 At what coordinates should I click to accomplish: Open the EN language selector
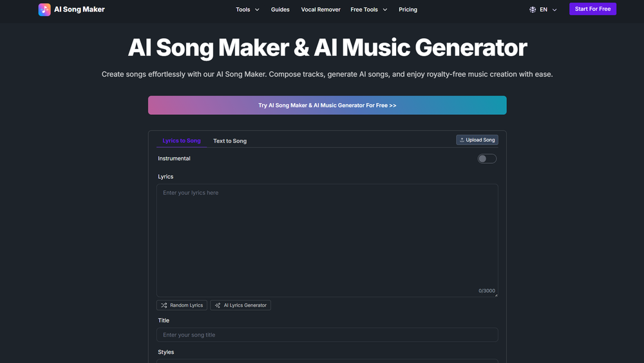543,10
